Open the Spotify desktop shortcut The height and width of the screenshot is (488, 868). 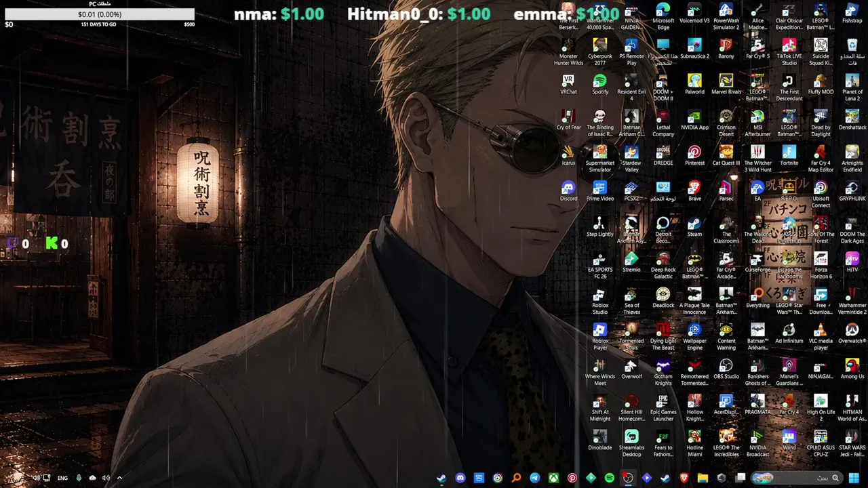click(x=599, y=84)
